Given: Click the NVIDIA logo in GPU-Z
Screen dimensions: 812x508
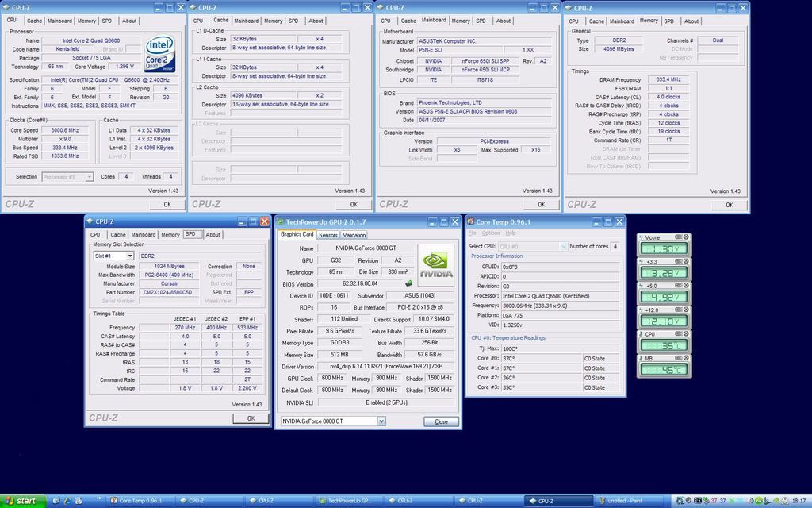Looking at the screenshot, I should coord(436,265).
